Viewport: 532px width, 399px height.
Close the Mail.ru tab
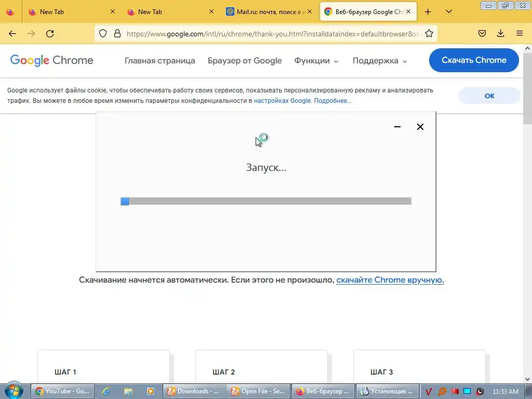[310, 11]
